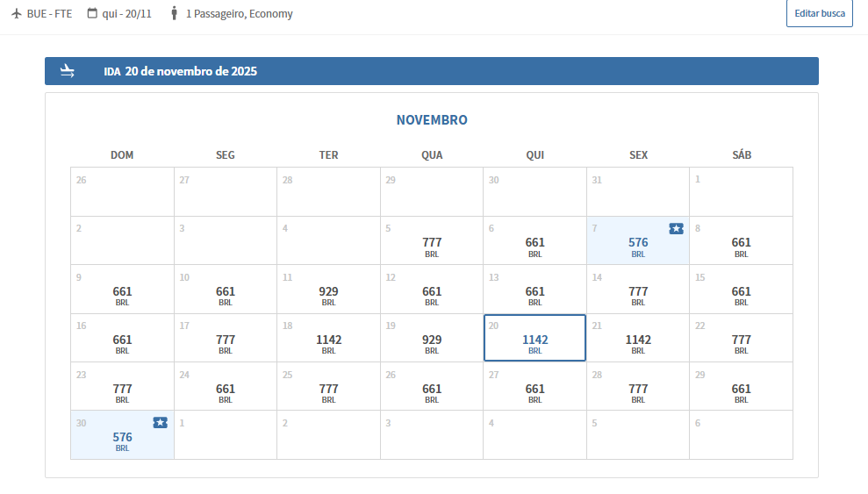Select November 24 priced 661 BRL
Screen dimensions: 868x494
[226, 386]
